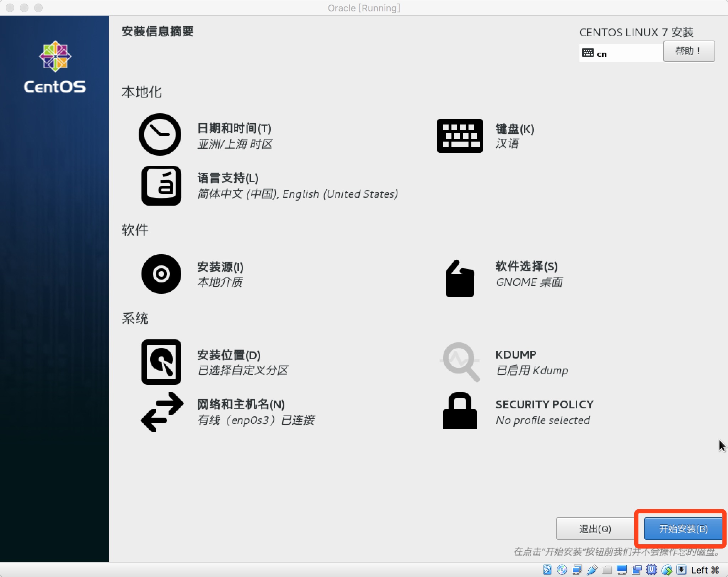Click VirtualBox mouse integration status icon
Viewport: 728px width, 577px height.
click(x=667, y=570)
